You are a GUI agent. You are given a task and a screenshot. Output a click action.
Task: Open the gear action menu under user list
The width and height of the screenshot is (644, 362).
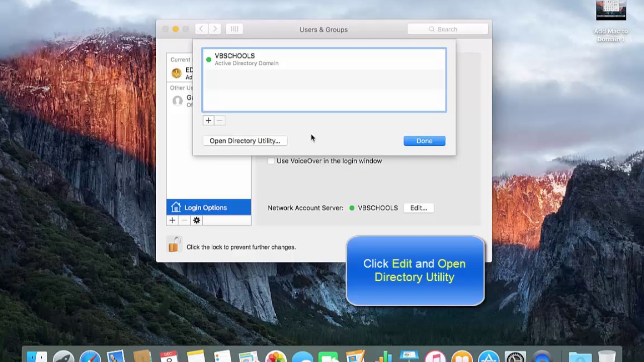[197, 220]
